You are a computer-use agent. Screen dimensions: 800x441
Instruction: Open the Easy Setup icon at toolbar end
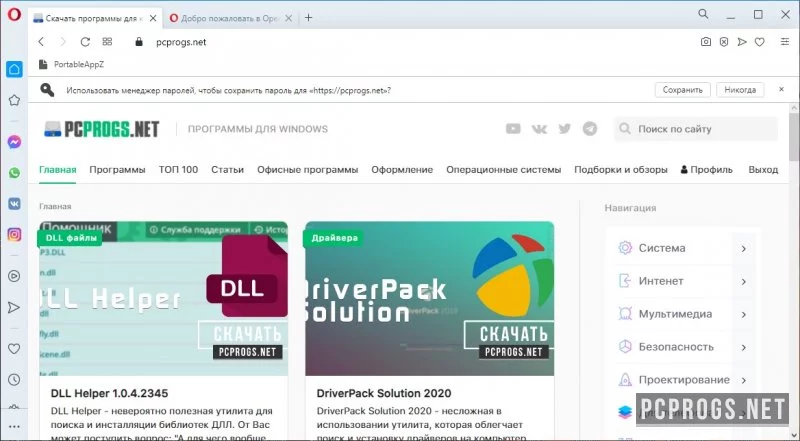coord(785,42)
